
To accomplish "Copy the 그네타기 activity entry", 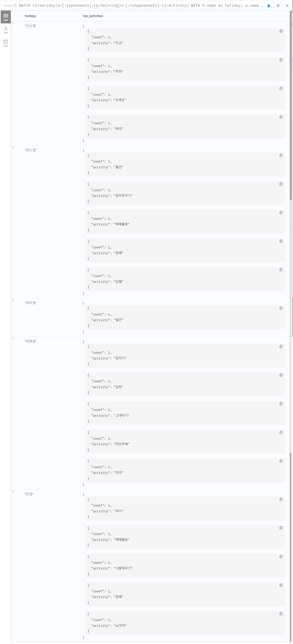I will pos(281,404).
